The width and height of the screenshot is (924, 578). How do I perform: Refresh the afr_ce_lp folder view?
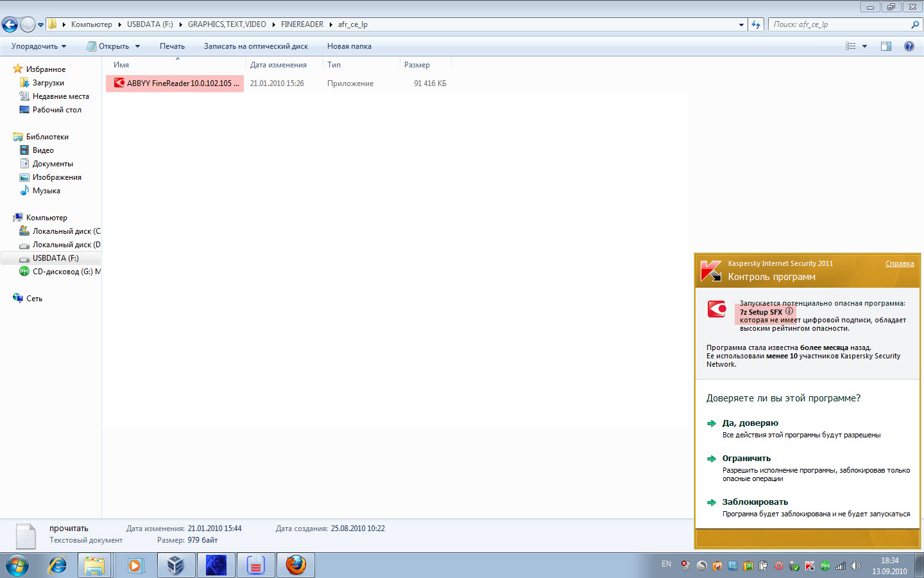[756, 25]
